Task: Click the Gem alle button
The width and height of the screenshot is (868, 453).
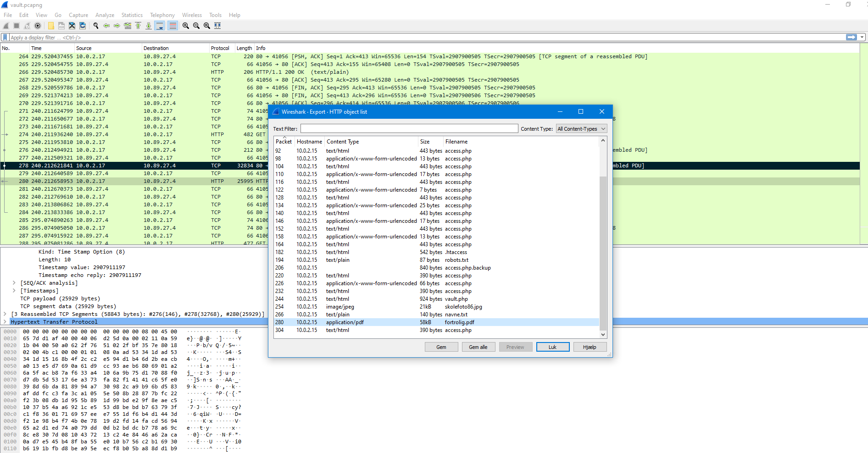Action: [x=478, y=347]
